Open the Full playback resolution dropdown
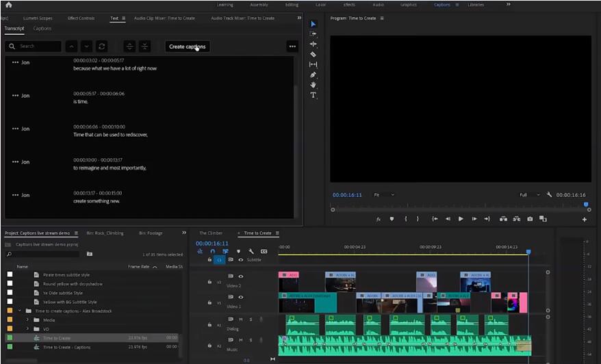 tap(530, 194)
